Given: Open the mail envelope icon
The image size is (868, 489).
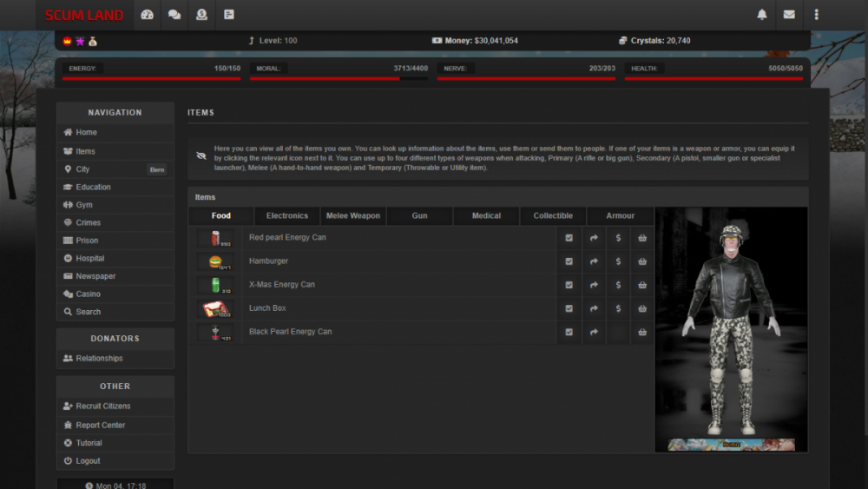Looking at the screenshot, I should point(789,15).
